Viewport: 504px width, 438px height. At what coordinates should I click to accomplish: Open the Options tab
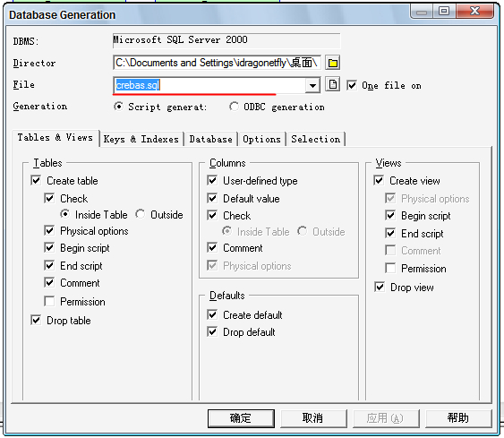[x=262, y=139]
